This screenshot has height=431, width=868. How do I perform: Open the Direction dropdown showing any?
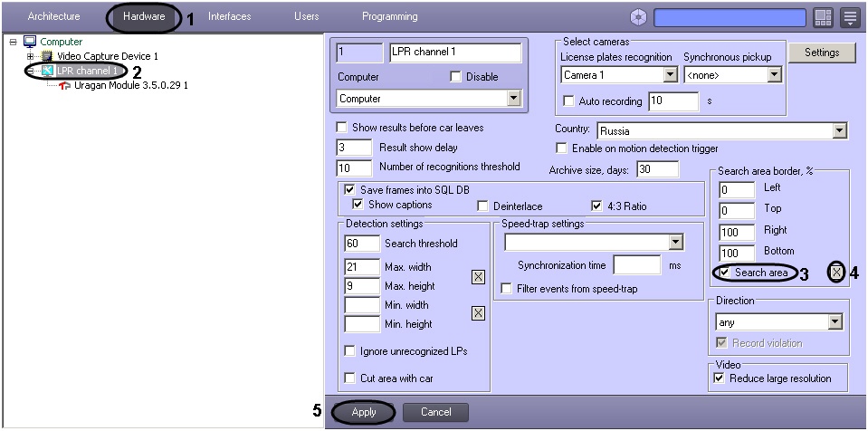779,322
